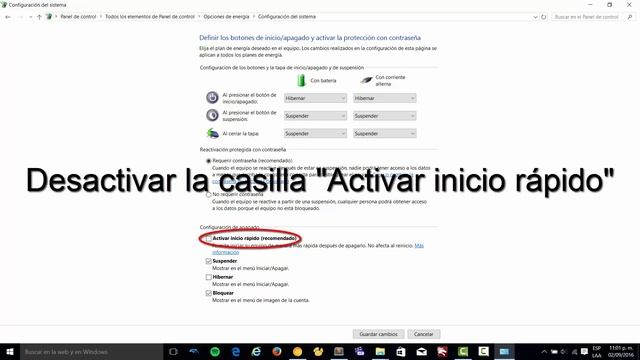This screenshot has width=640, height=360.
Task: Launch Spotify from the taskbar
Action: tap(215, 351)
